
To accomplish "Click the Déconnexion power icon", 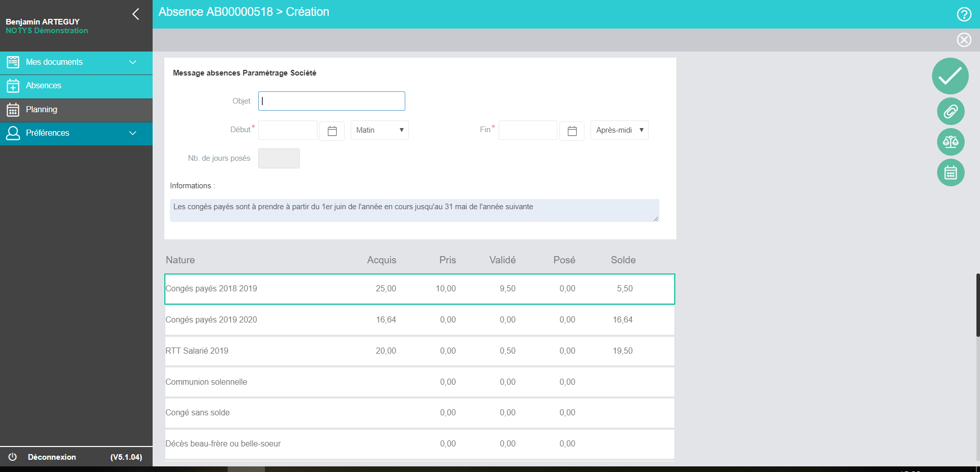I will point(13,457).
